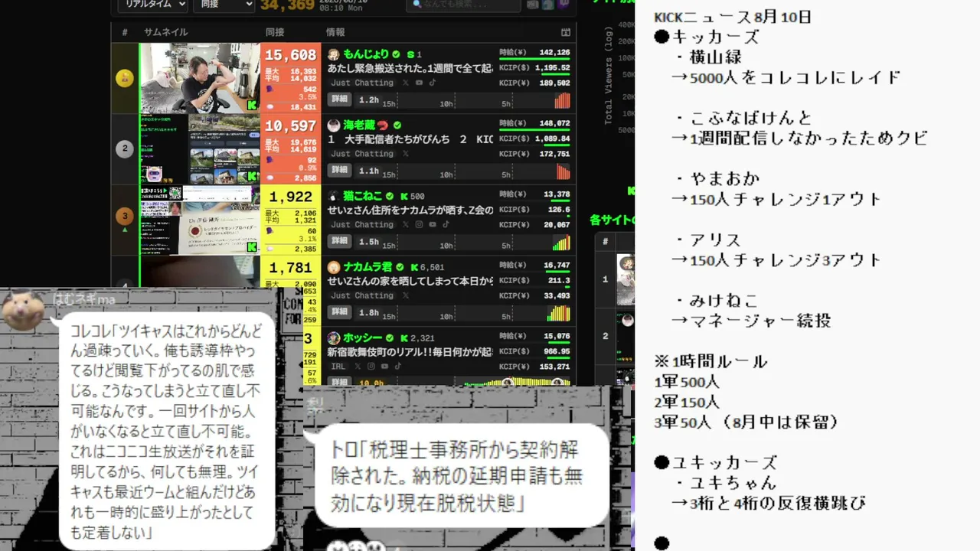Click the KICKニュース8月10日 heading
Image resolution: width=980 pixels, height=551 pixels.
coord(733,17)
